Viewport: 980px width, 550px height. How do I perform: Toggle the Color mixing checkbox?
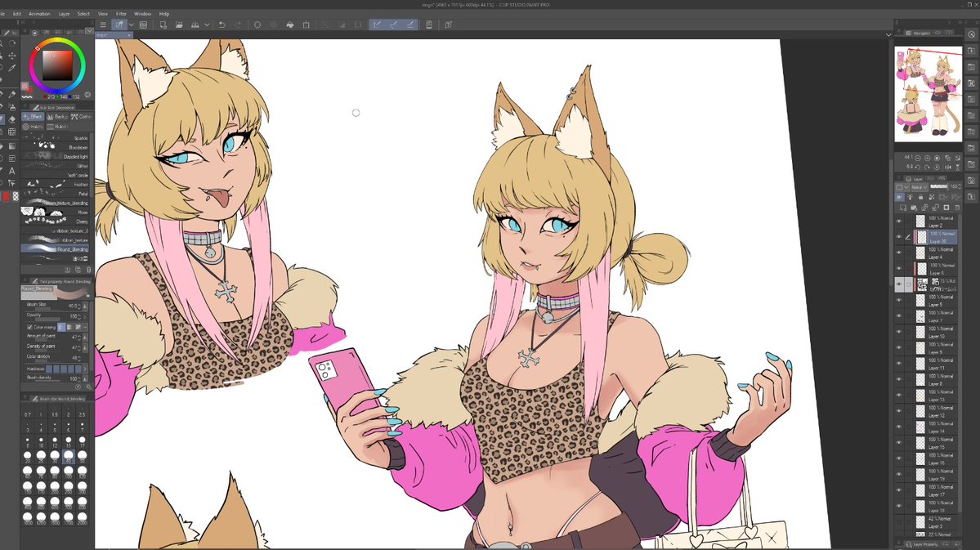tap(29, 327)
